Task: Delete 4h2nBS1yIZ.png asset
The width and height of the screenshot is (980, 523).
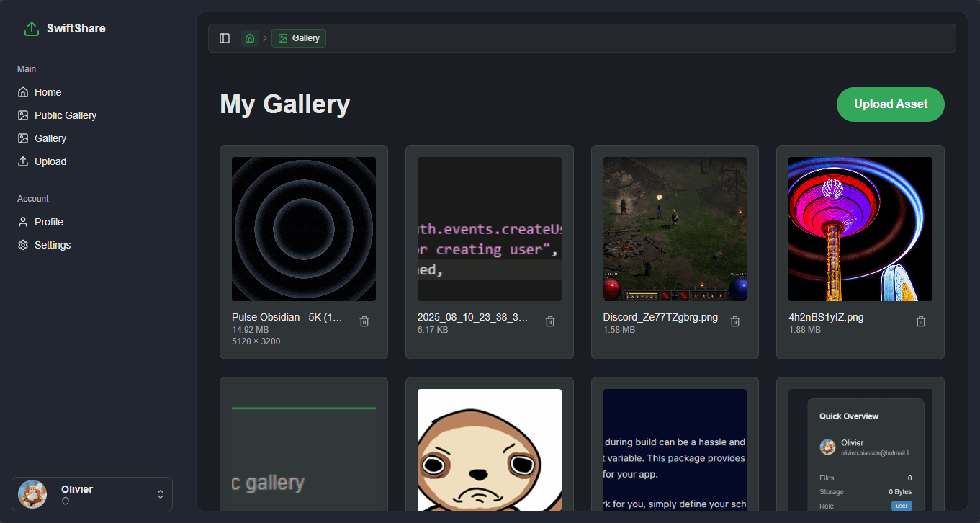Action: [921, 321]
